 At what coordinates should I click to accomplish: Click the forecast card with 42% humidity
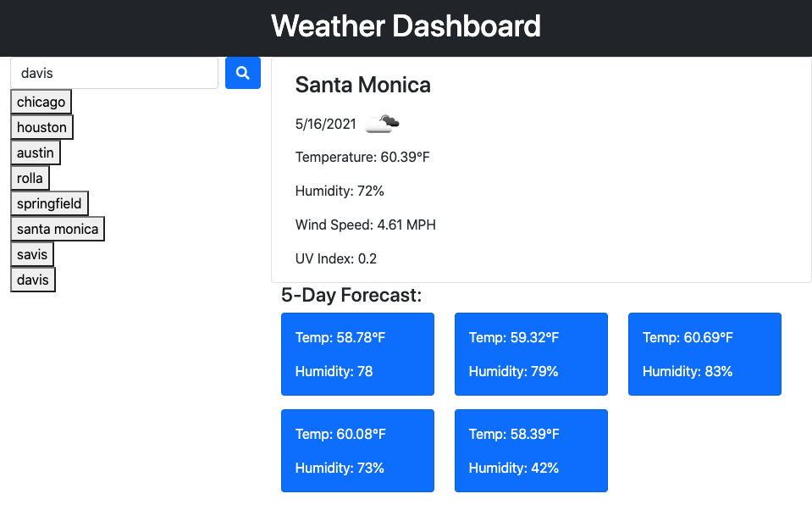pos(531,450)
